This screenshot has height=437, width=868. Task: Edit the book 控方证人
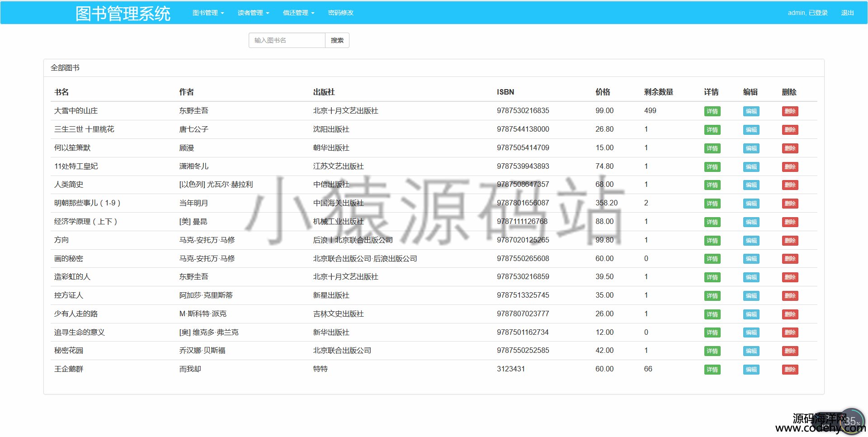click(751, 296)
